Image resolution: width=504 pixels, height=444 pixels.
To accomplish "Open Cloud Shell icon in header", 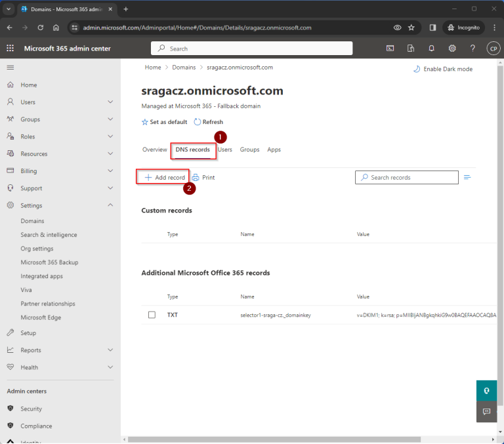I will pyautogui.click(x=390, y=48).
